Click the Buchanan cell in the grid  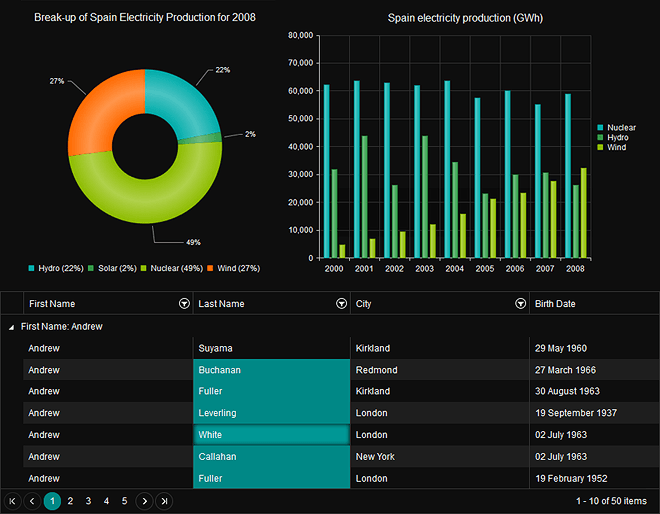(271, 370)
